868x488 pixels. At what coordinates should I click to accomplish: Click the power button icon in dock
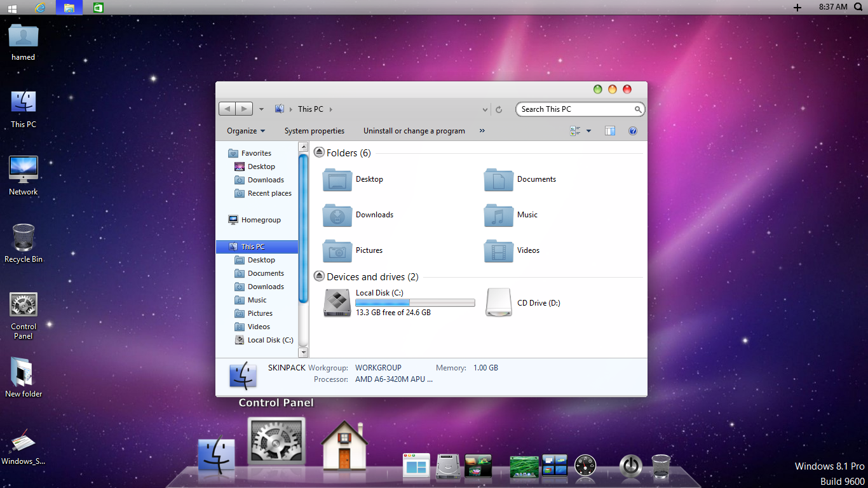630,466
